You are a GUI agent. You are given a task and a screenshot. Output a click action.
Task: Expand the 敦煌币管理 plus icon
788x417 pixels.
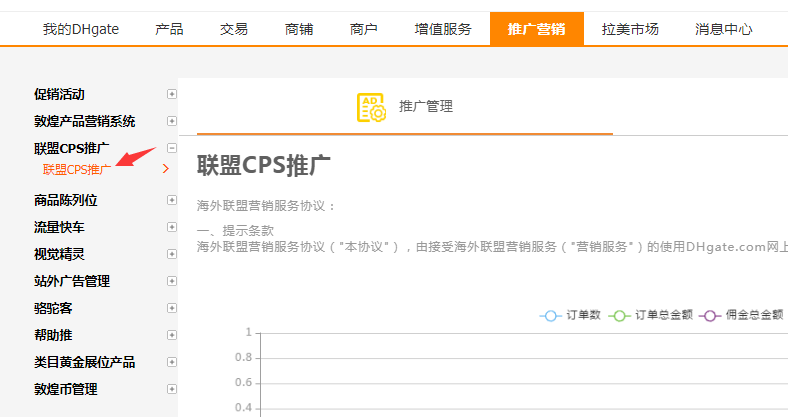172,389
